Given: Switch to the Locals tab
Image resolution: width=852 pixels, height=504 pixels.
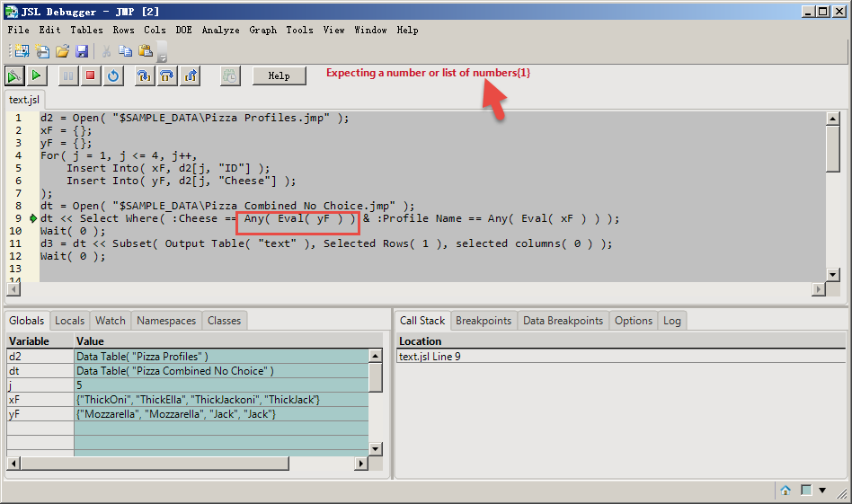Looking at the screenshot, I should pos(69,321).
